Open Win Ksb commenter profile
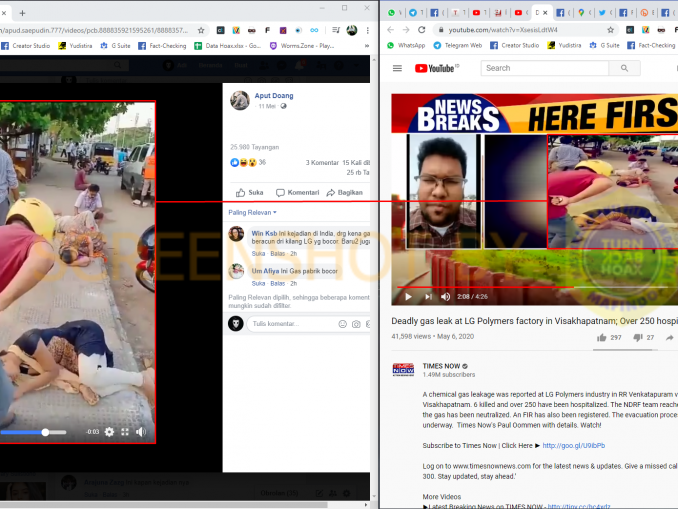 point(264,233)
